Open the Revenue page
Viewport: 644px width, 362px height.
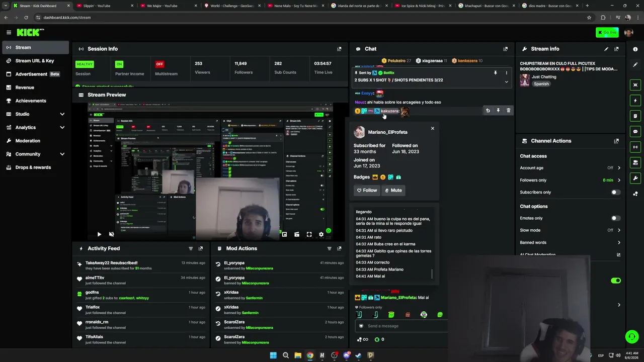(x=35, y=87)
